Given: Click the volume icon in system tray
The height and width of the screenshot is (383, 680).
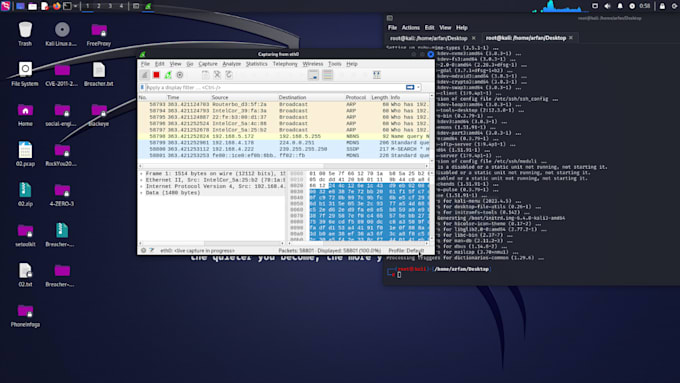Looking at the screenshot, I should (608, 6).
